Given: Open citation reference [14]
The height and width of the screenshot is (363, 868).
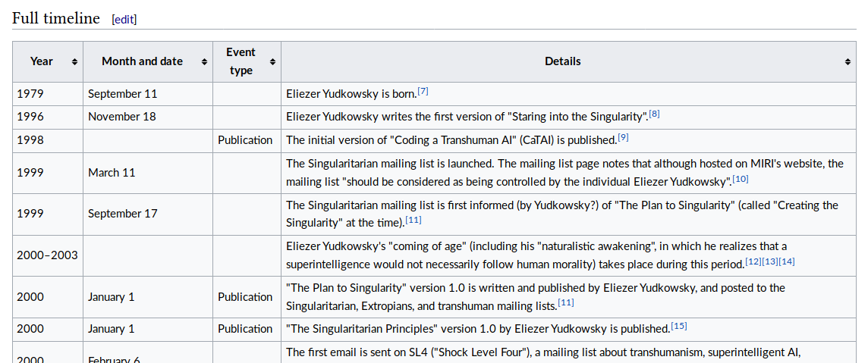Looking at the screenshot, I should pos(787,261).
